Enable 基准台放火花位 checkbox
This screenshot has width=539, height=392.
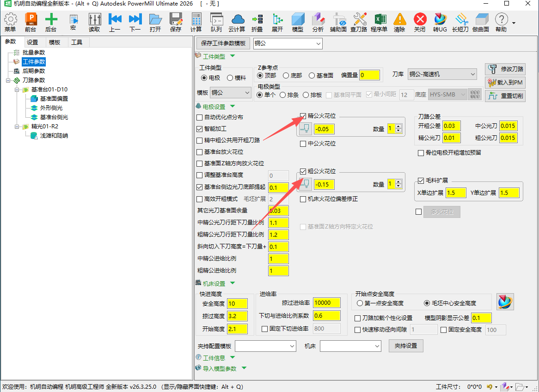coord(199,152)
